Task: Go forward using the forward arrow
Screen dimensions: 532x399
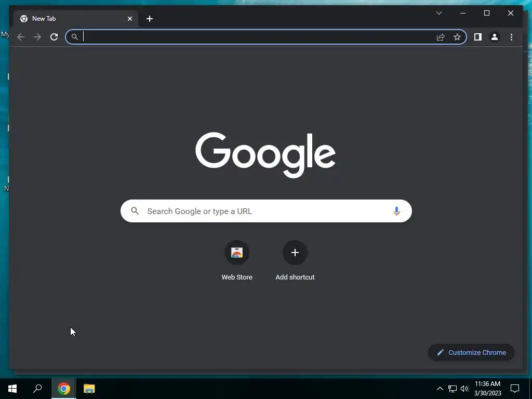Action: coord(37,37)
